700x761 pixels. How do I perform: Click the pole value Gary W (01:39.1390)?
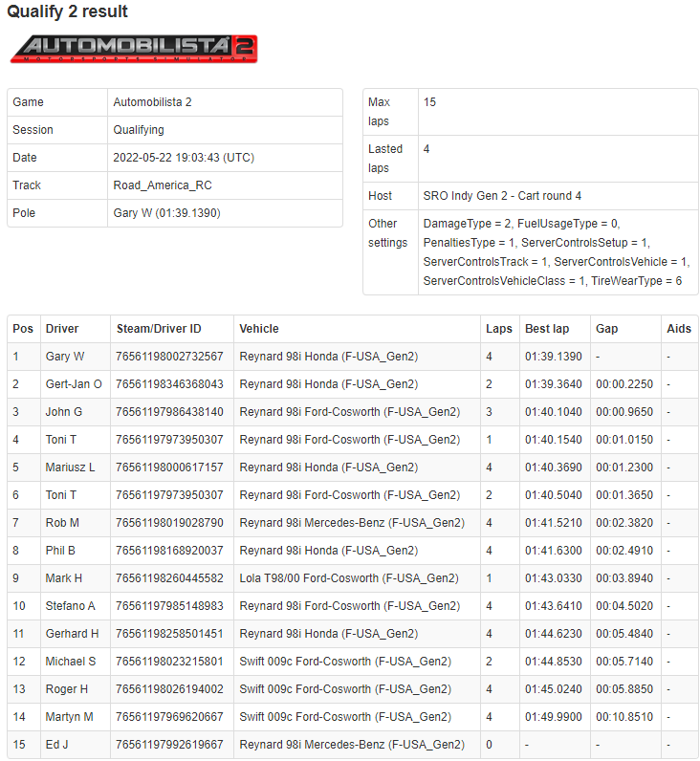click(x=167, y=213)
